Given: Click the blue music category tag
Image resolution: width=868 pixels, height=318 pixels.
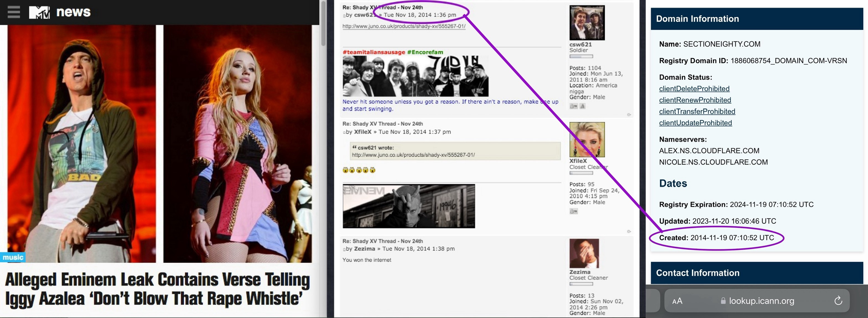Looking at the screenshot, I should [x=13, y=257].
